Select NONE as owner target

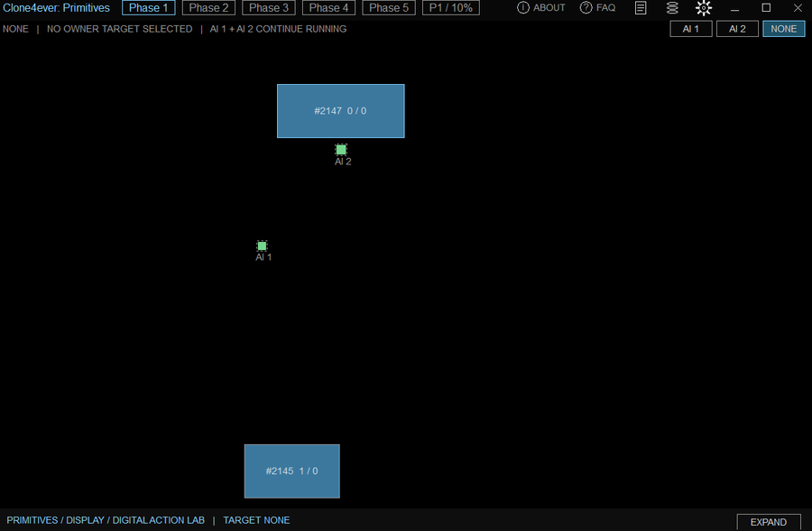pyautogui.click(x=783, y=29)
